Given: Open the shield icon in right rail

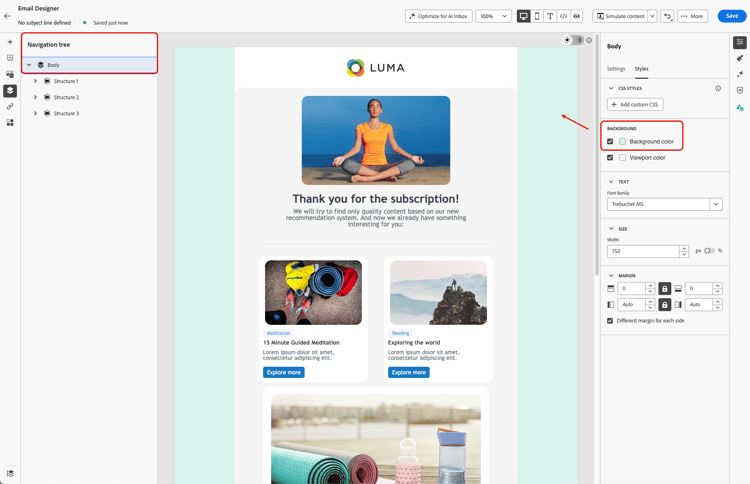Looking at the screenshot, I should tap(740, 90).
